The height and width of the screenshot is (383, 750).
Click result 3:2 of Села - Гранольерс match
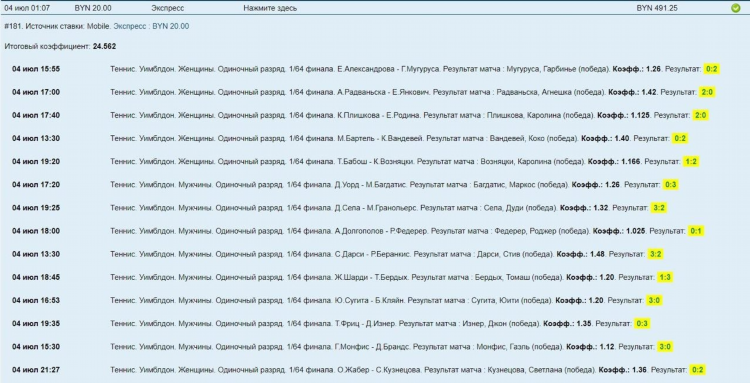click(659, 208)
